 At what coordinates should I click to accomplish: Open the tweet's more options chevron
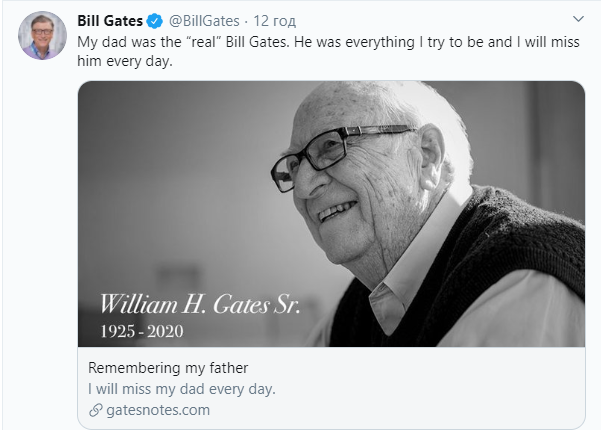[578, 19]
